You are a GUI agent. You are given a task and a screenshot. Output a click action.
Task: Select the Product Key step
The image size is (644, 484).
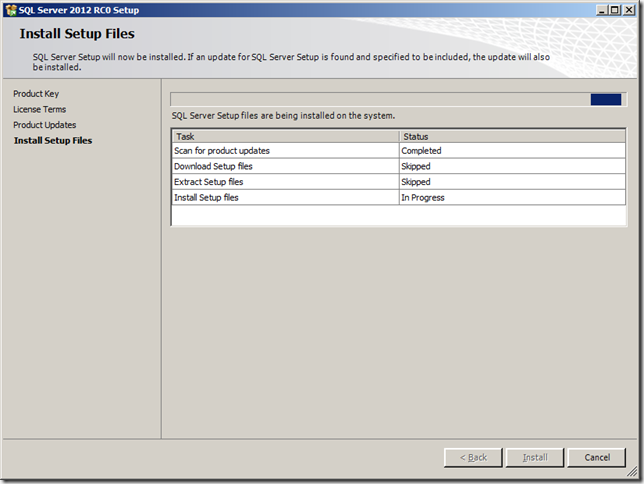(36, 94)
